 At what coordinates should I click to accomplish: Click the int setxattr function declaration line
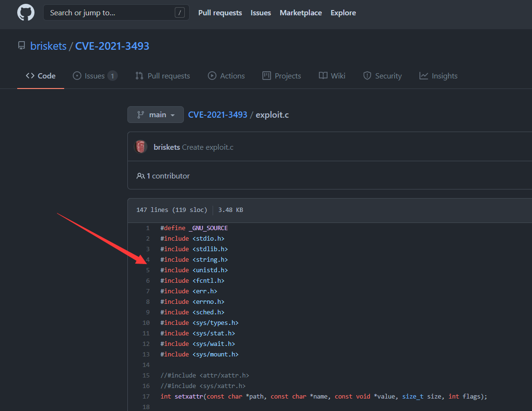[324, 396]
